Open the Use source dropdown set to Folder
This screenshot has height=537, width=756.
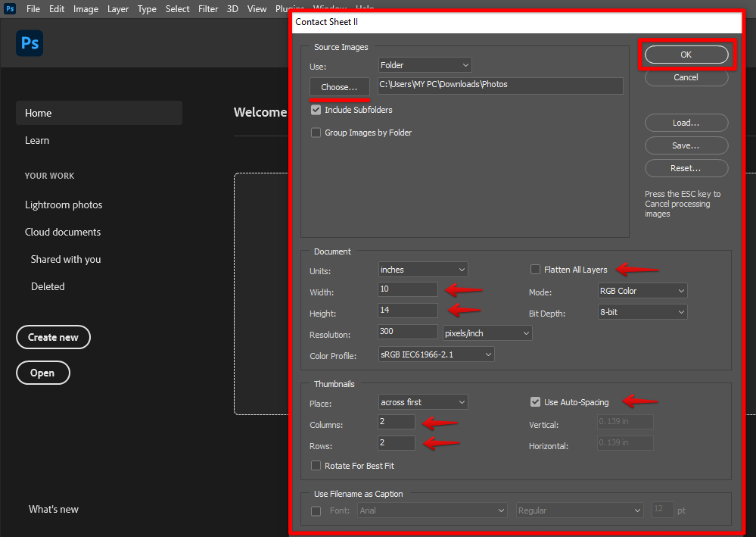(425, 66)
